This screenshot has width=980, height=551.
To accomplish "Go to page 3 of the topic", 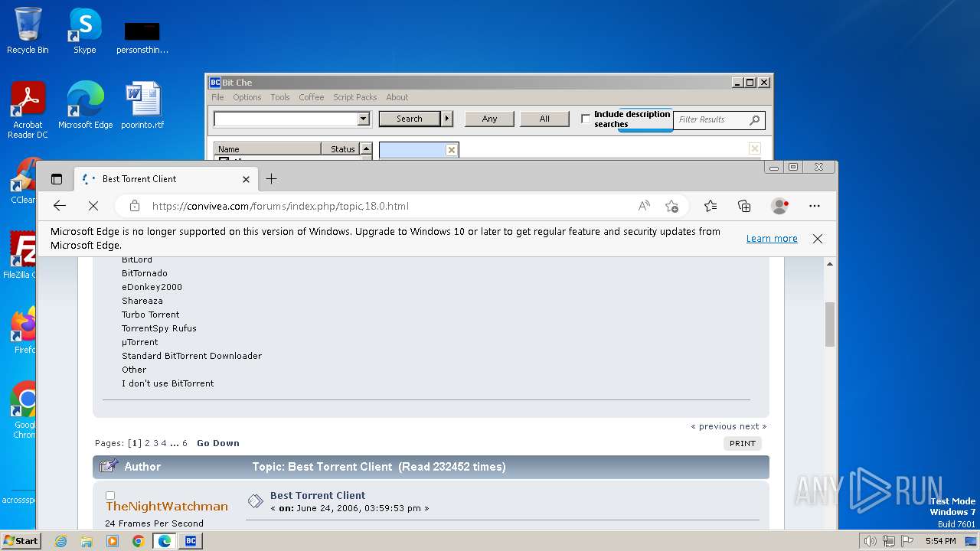I will pos(155,443).
